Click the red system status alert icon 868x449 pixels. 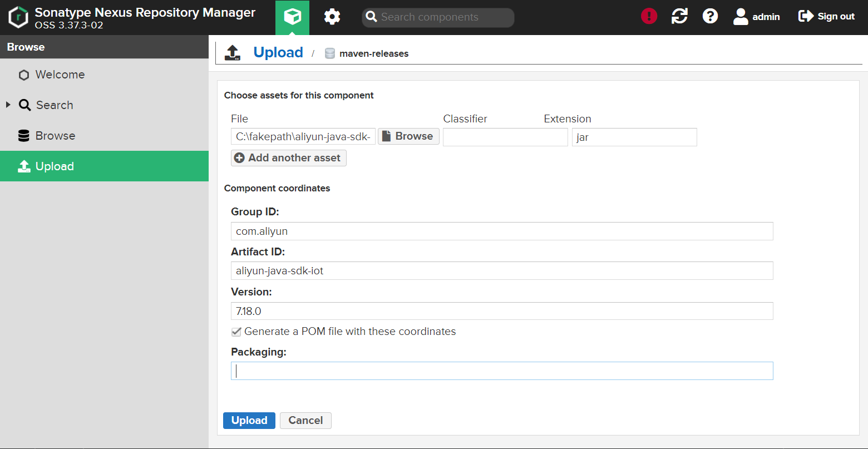[649, 16]
